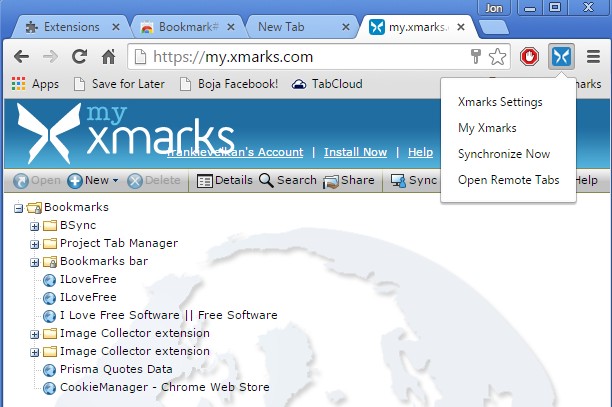The width and height of the screenshot is (612, 407).
Task: Select the Prisma Quotes Data bookmark
Action: 116,369
